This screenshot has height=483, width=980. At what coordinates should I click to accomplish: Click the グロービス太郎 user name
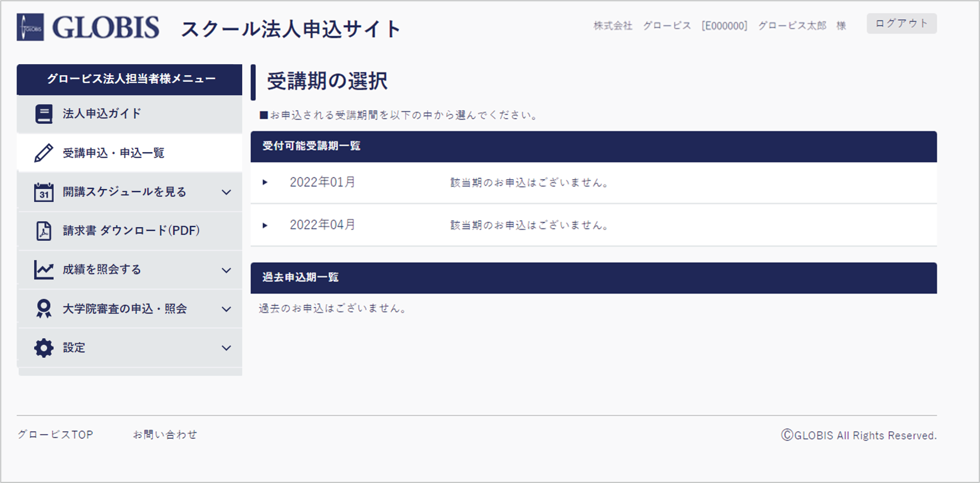[793, 26]
